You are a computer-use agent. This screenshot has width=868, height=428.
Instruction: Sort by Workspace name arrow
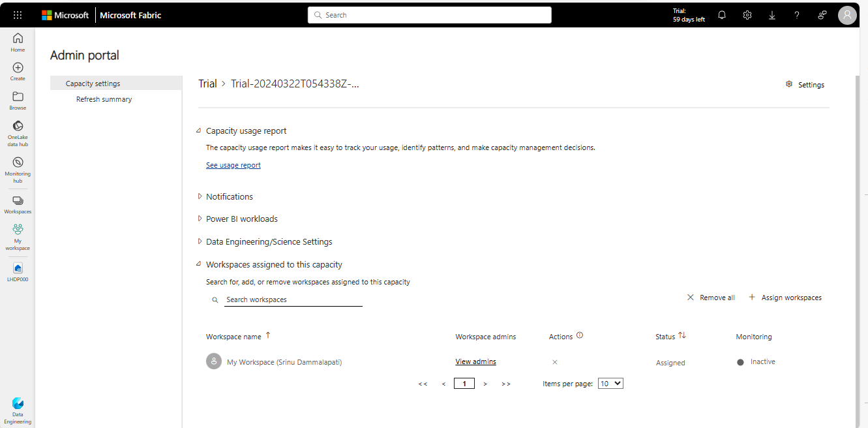coord(267,335)
